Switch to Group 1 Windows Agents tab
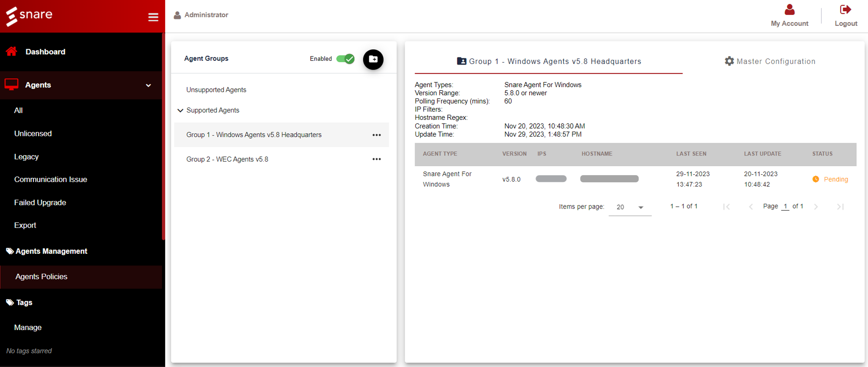 [549, 61]
